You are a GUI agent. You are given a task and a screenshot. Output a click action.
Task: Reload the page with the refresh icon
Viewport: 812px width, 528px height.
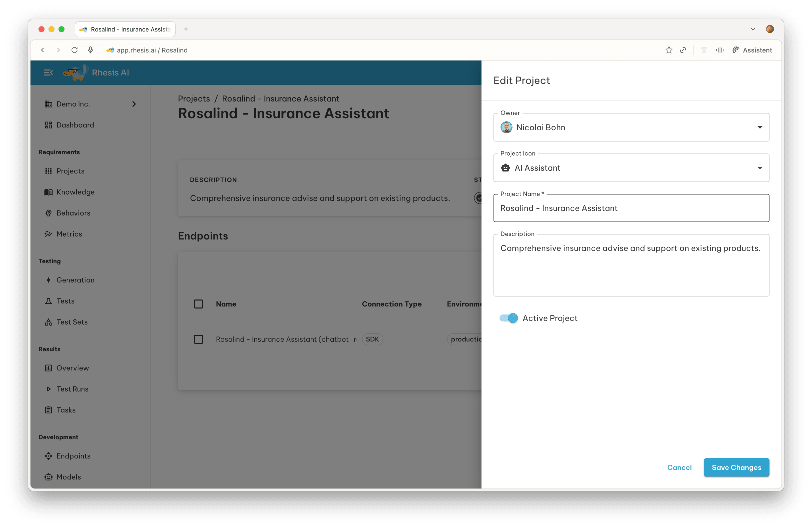[74, 50]
